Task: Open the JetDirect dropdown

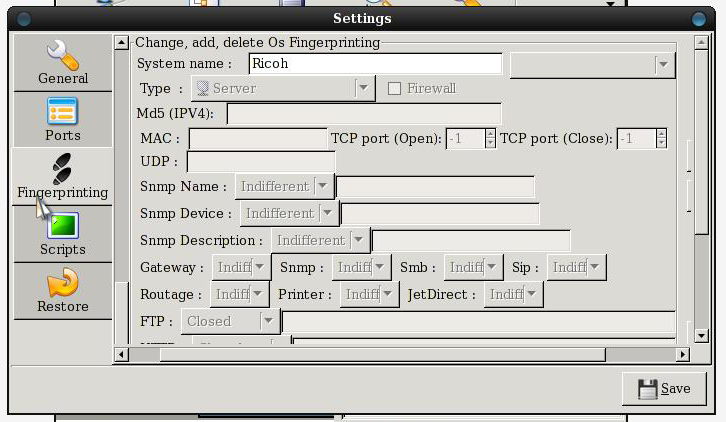Action: [513, 294]
